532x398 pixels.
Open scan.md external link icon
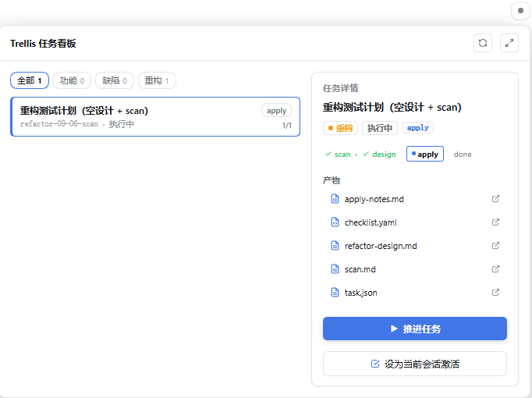(495, 269)
